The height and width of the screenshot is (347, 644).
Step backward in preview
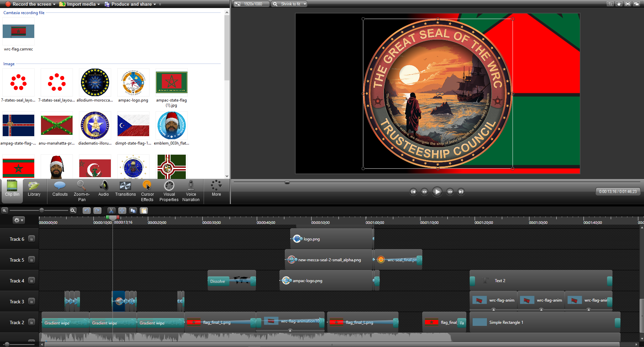click(424, 192)
